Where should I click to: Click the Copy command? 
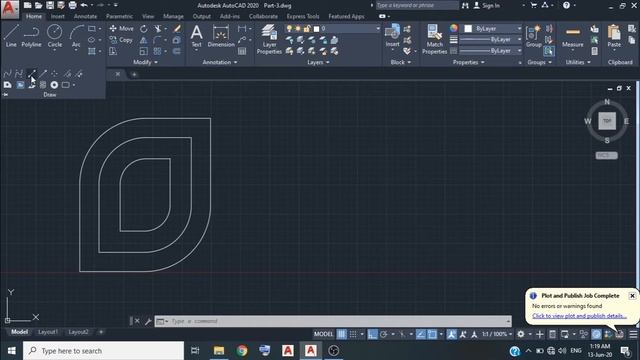[x=121, y=40]
